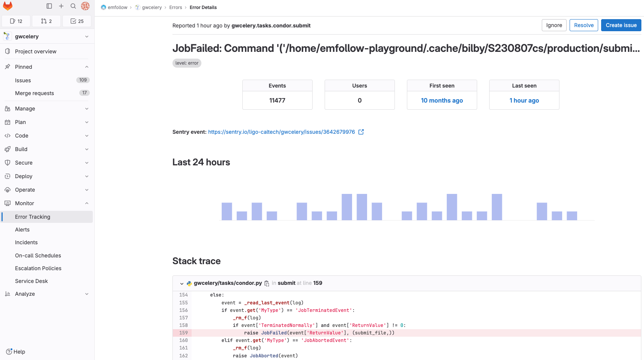This screenshot has width=644, height=360.
Task: Click the JobFailed error title
Action: (406, 48)
